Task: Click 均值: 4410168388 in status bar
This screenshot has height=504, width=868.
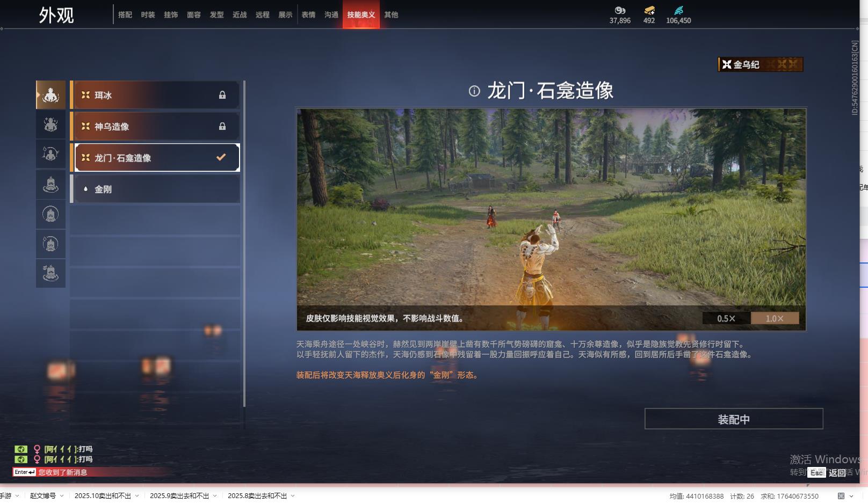Action: [697, 496]
